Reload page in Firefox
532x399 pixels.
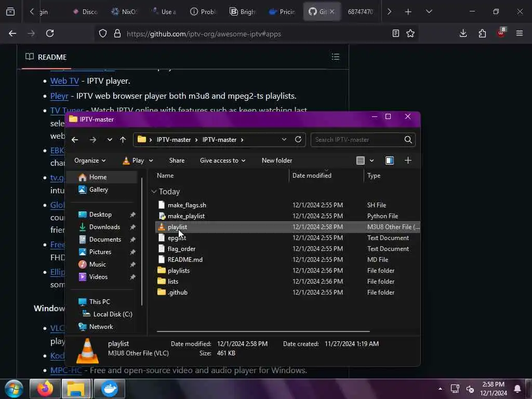(50, 33)
